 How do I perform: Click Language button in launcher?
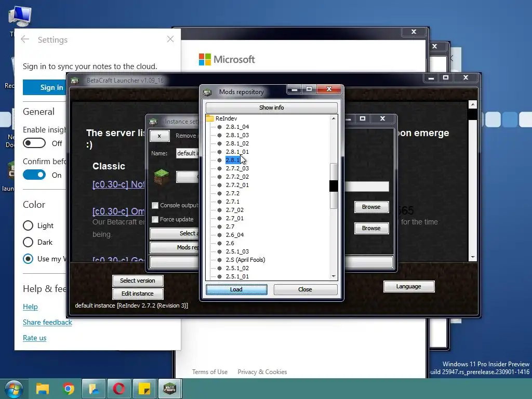[408, 286]
